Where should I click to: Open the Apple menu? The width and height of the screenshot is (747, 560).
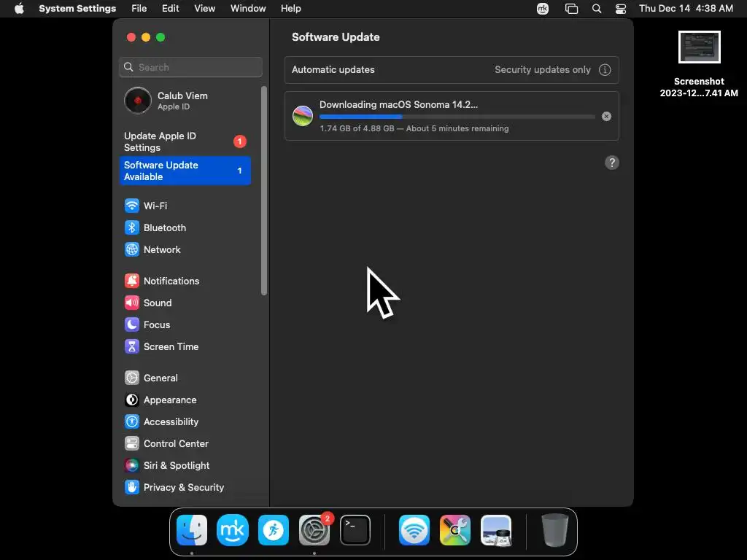pyautogui.click(x=19, y=9)
